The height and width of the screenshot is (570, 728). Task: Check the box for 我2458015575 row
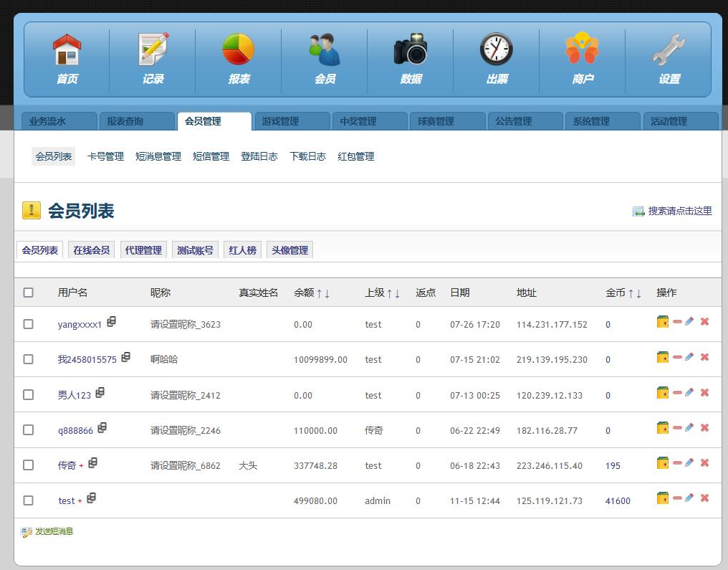(x=29, y=359)
